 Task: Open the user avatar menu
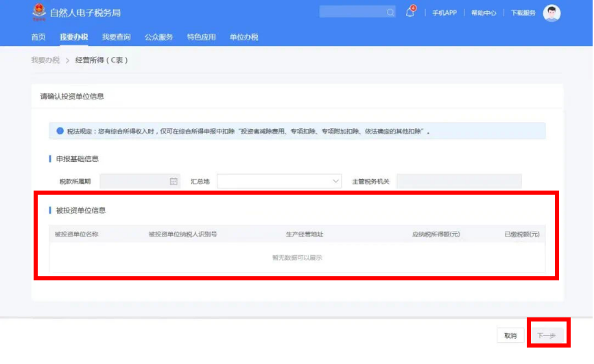[551, 13]
